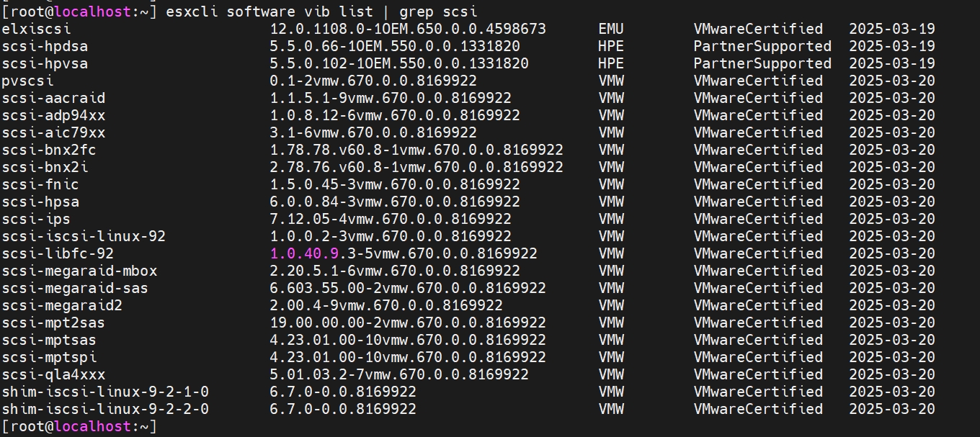Viewport: 980px width, 437px height.
Task: Click the elxiscsi package name
Action: (x=36, y=29)
